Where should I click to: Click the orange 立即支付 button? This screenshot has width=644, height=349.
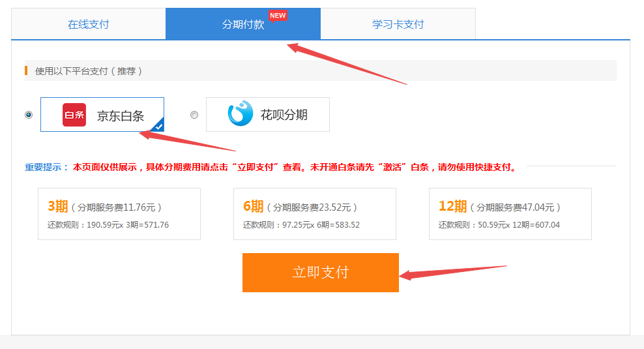(320, 273)
